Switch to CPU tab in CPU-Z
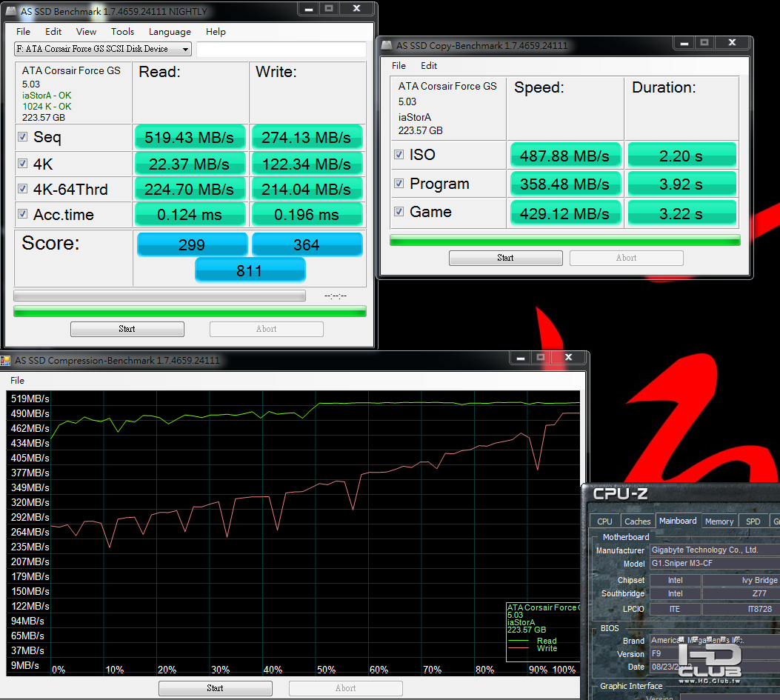 tap(605, 521)
